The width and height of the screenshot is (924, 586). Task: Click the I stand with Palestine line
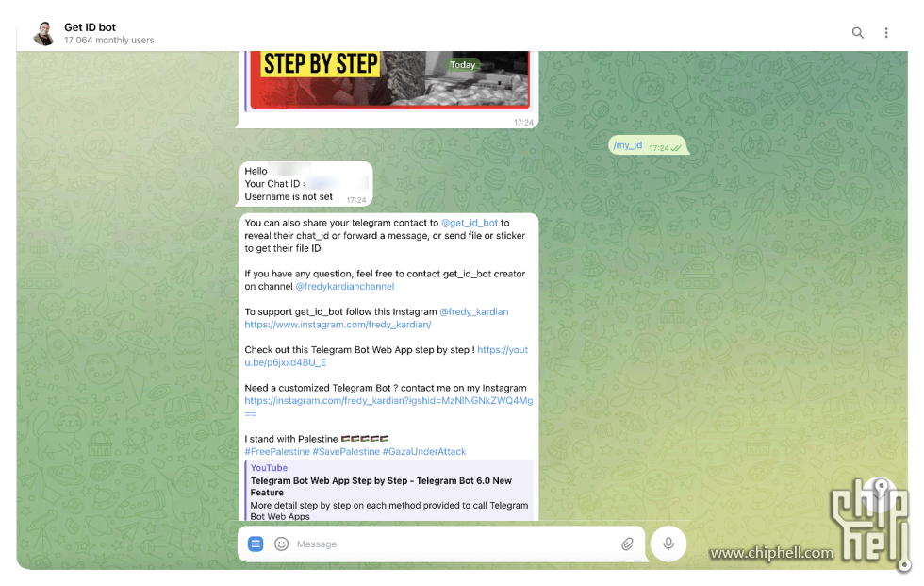pos(317,439)
